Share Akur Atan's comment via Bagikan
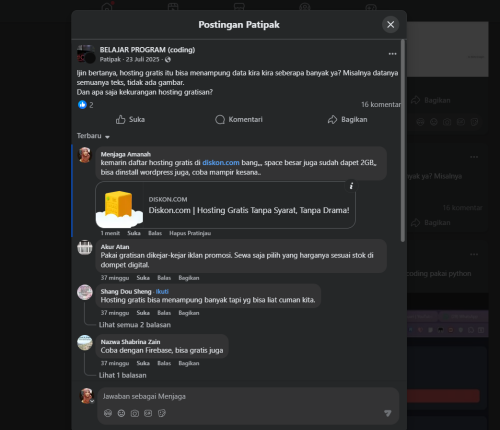The width and height of the screenshot is (500, 430). pos(189,278)
